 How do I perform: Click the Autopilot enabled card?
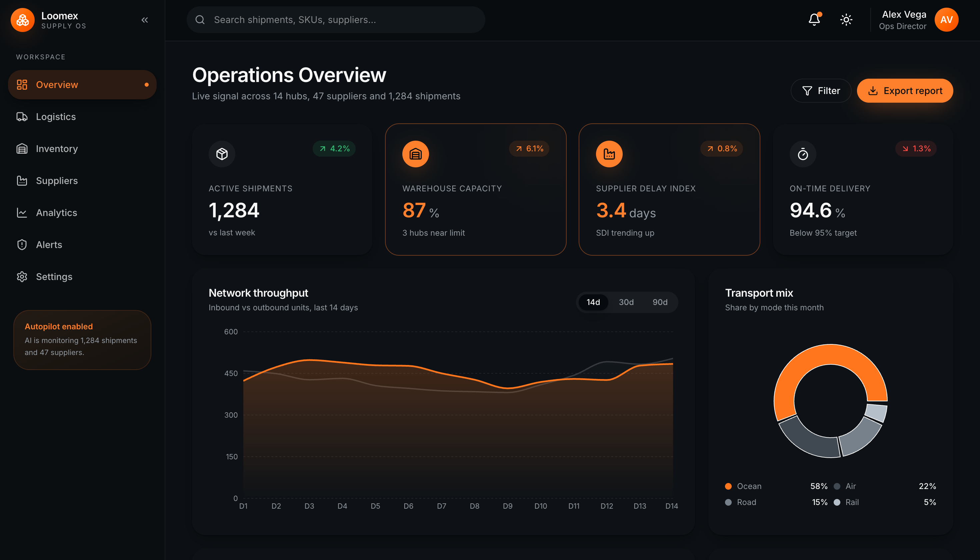[82, 340]
